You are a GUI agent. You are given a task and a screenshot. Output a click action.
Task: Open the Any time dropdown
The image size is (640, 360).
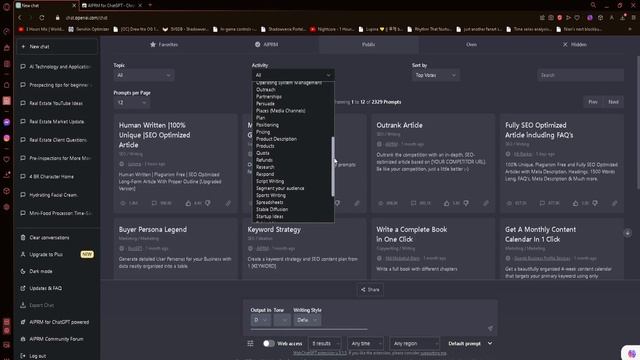click(365, 344)
